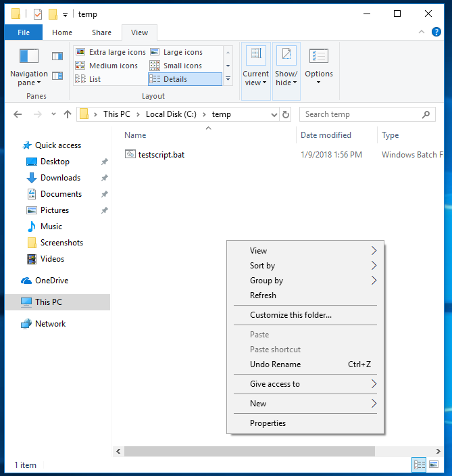Collapse the ribbon with chevron

[x=422, y=32]
